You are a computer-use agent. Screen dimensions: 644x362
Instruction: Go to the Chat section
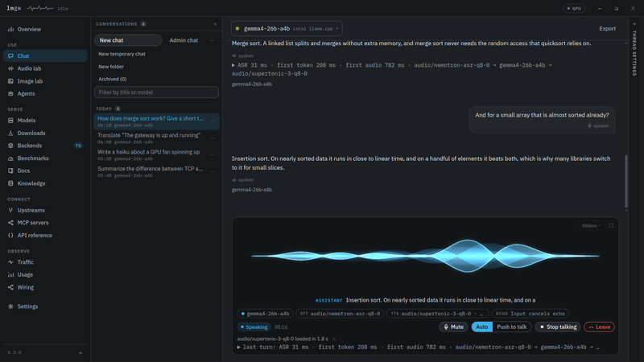coord(45,56)
